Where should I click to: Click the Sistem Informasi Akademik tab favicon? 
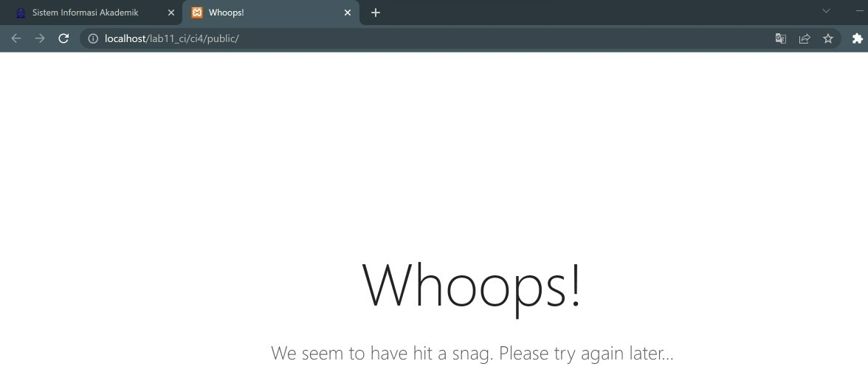(x=21, y=13)
